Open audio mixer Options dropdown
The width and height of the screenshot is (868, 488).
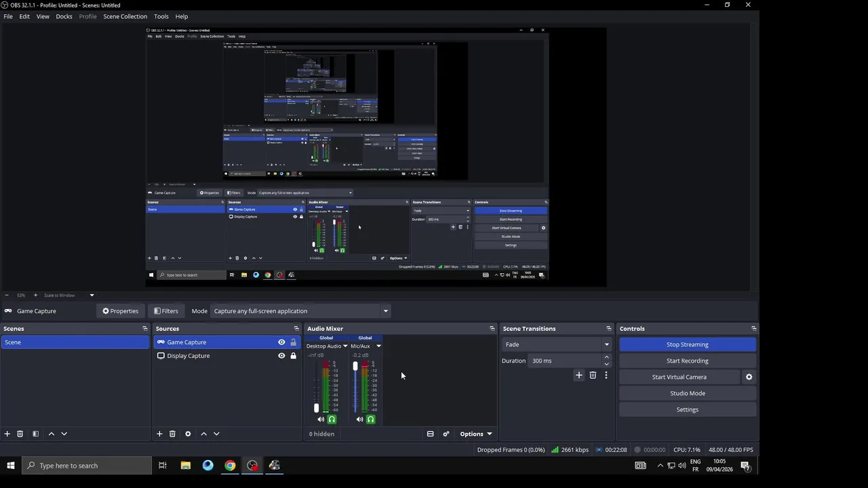pos(475,434)
